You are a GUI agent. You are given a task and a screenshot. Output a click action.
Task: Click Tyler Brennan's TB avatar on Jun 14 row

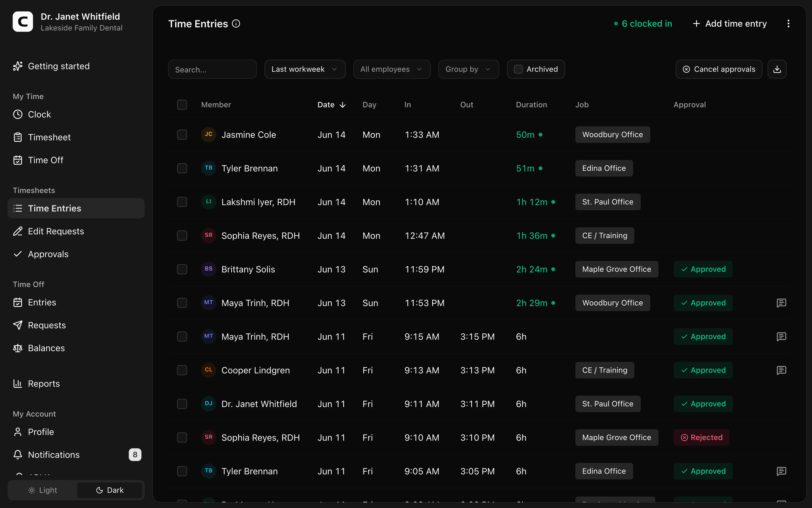point(209,168)
